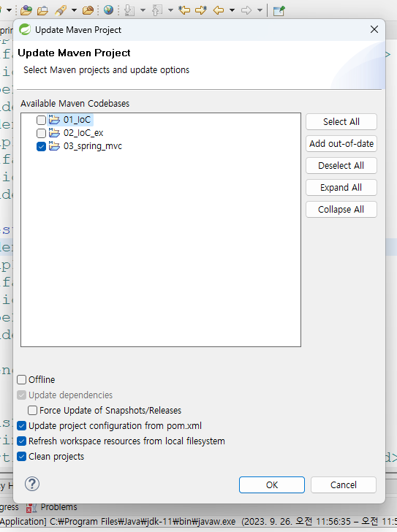Click the Spring leaf icon in dialog title
The width and height of the screenshot is (397, 532).
tap(25, 29)
